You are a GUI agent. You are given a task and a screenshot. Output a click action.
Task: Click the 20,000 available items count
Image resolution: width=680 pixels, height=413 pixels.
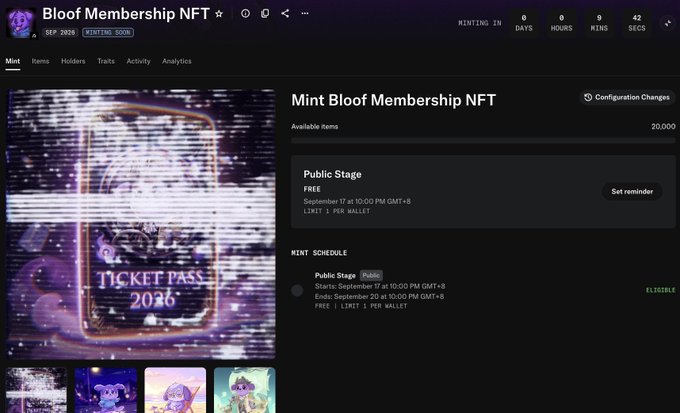(x=663, y=127)
